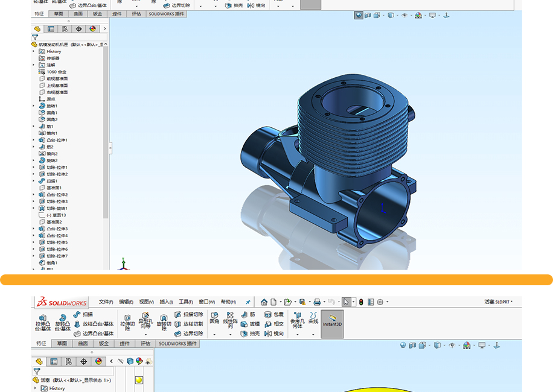This screenshot has height=392, width=553.
Task: Click the Wrap (包覆) tool in 活塞 window
Action: (274, 314)
